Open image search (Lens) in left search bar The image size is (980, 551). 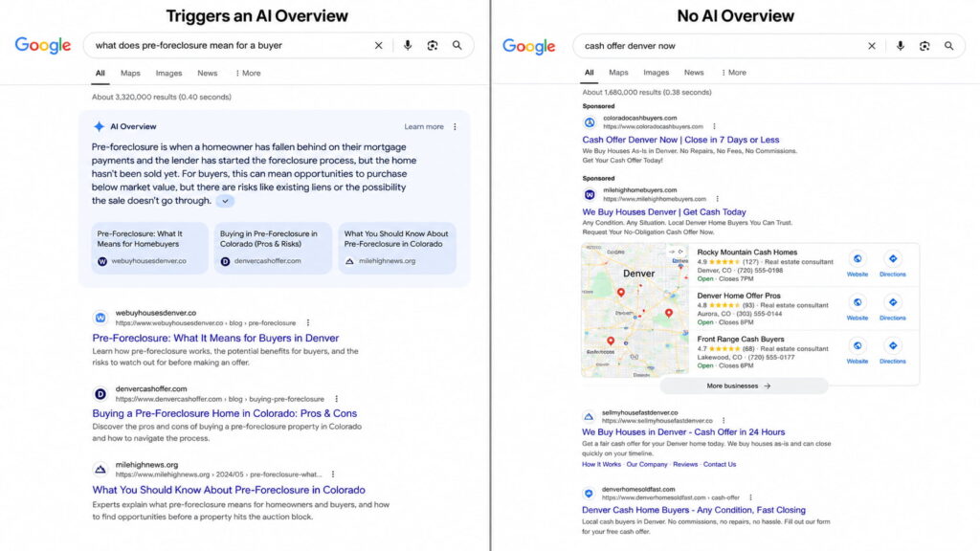click(x=433, y=46)
